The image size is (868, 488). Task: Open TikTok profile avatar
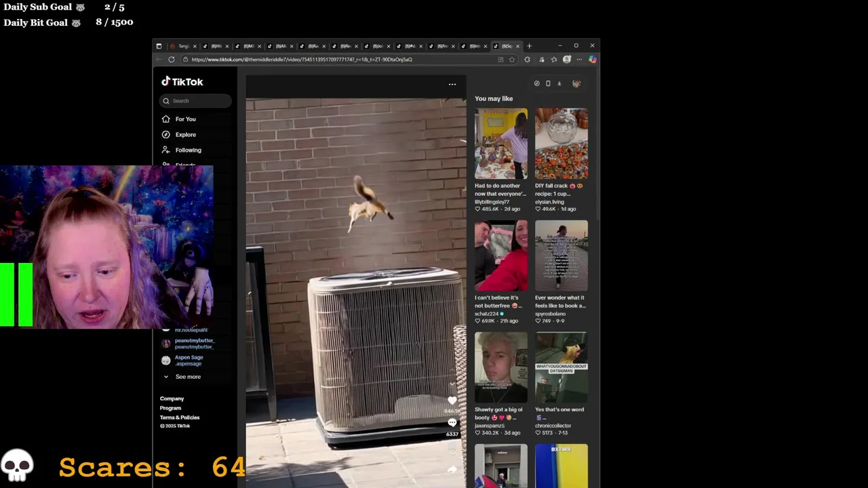pos(576,84)
